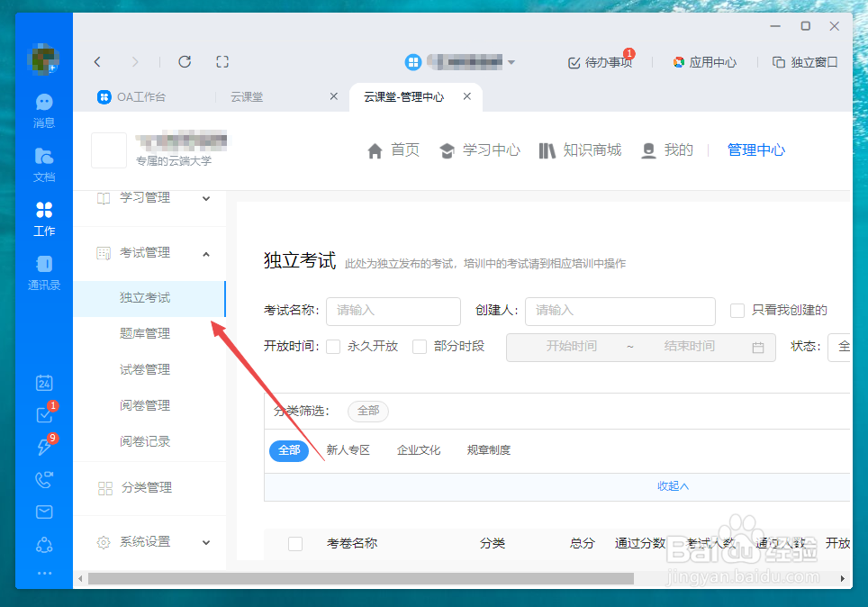Click the user avatar in sidebar
This screenshot has width=868, height=607.
click(x=44, y=59)
